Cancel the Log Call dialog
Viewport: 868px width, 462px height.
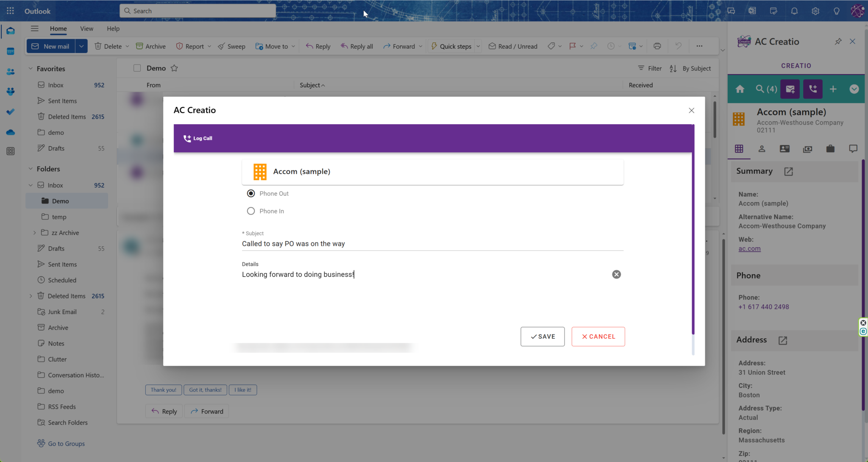click(598, 337)
